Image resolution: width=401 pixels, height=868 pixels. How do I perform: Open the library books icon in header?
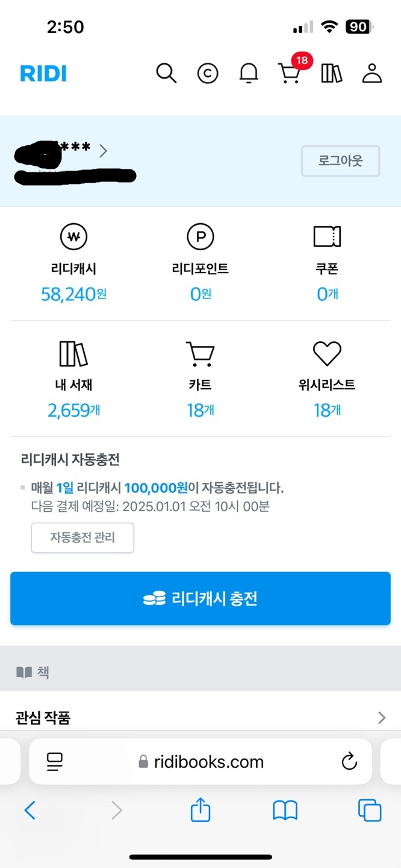click(x=331, y=74)
